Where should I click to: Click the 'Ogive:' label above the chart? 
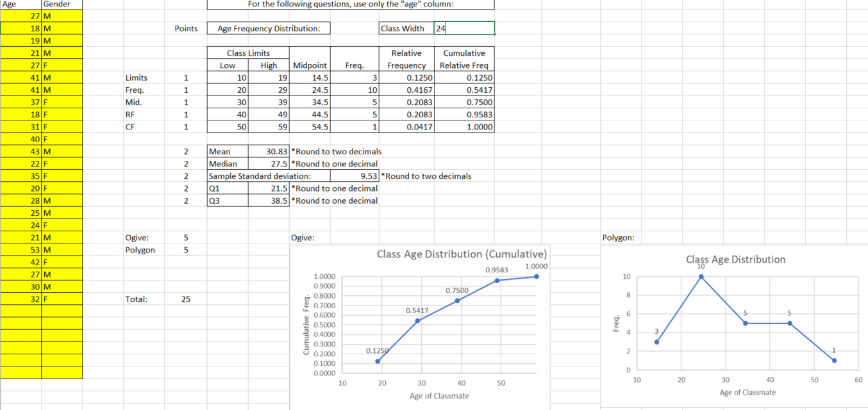point(303,238)
